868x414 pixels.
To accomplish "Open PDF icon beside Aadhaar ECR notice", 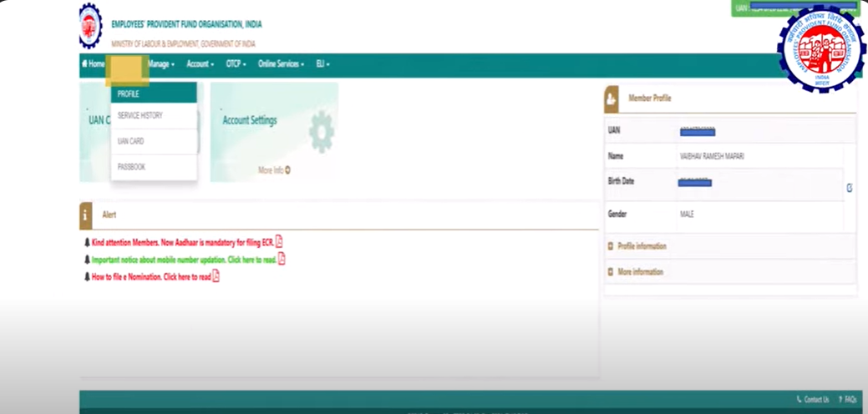I will pyautogui.click(x=279, y=241).
